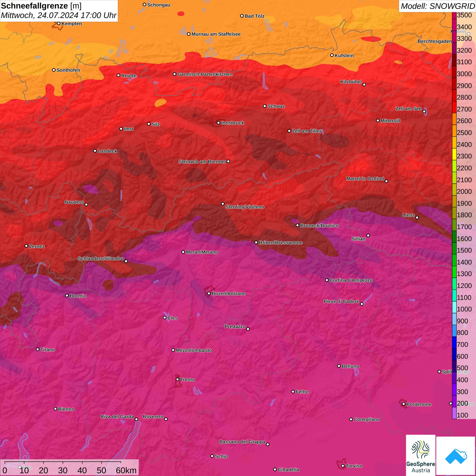
Task: Click the 60km scale bar label
Action: coord(126,470)
